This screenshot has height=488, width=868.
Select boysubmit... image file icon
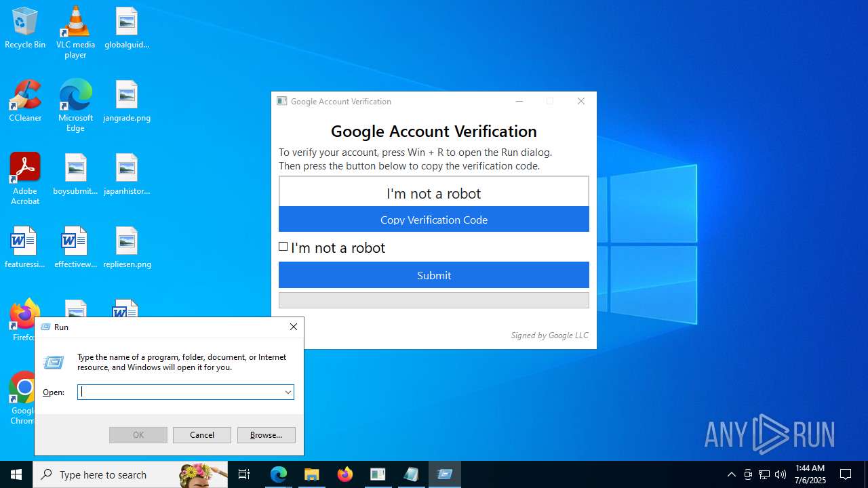coord(75,174)
